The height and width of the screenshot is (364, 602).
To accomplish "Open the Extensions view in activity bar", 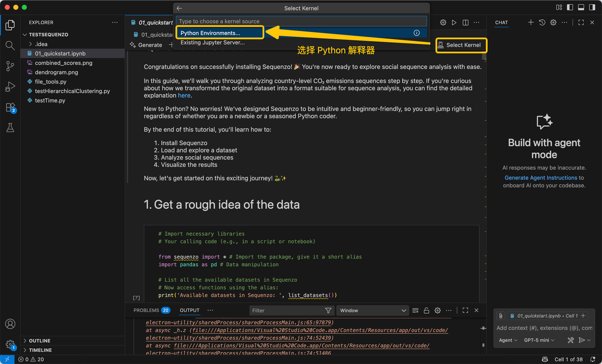I will point(10,107).
